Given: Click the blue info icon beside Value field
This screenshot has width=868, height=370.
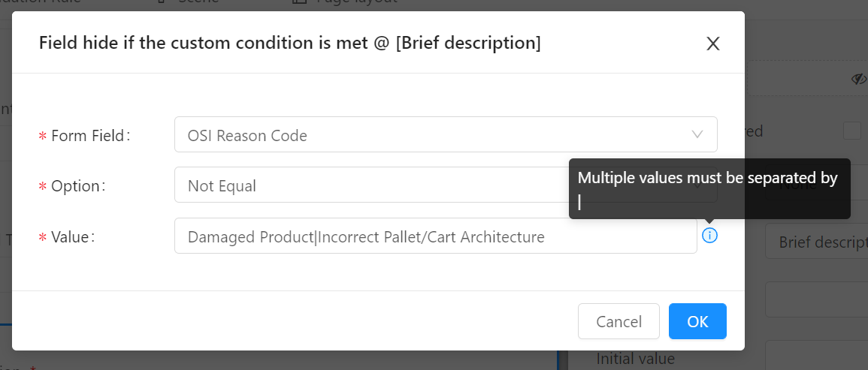Looking at the screenshot, I should point(709,236).
